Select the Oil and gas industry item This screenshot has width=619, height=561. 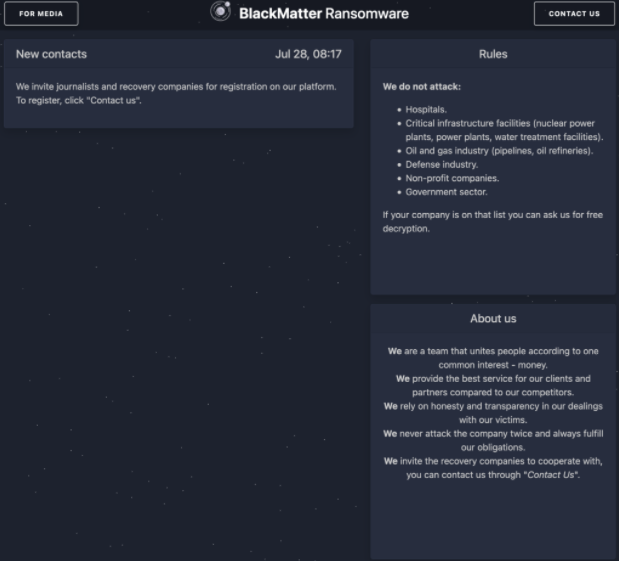pyautogui.click(x=499, y=151)
